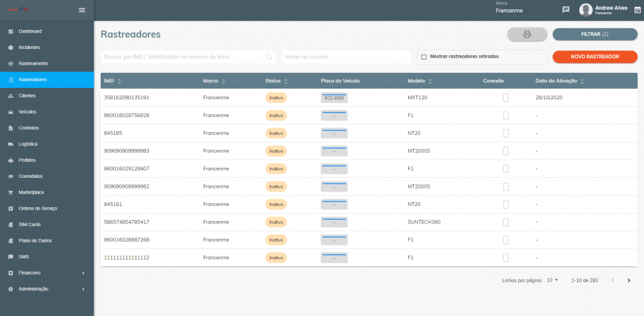Toggle connection checkbox for IMEI 358162090135191
Viewport: 644px width, 316px height.
[x=506, y=97]
